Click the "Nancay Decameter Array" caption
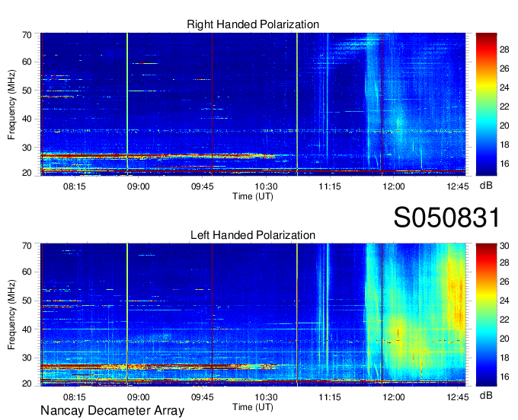 (x=112, y=411)
